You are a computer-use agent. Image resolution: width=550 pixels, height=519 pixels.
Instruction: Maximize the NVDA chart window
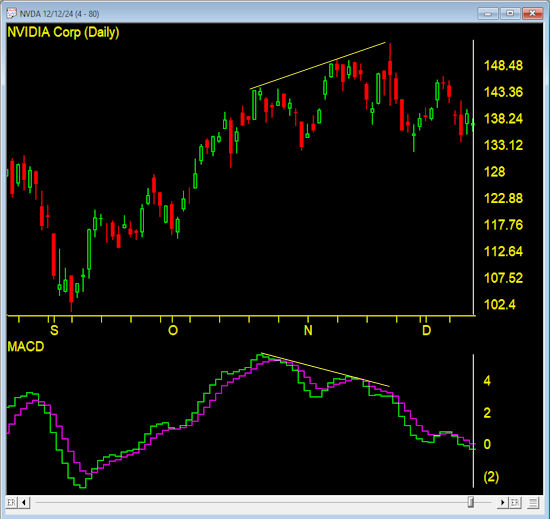click(x=510, y=13)
